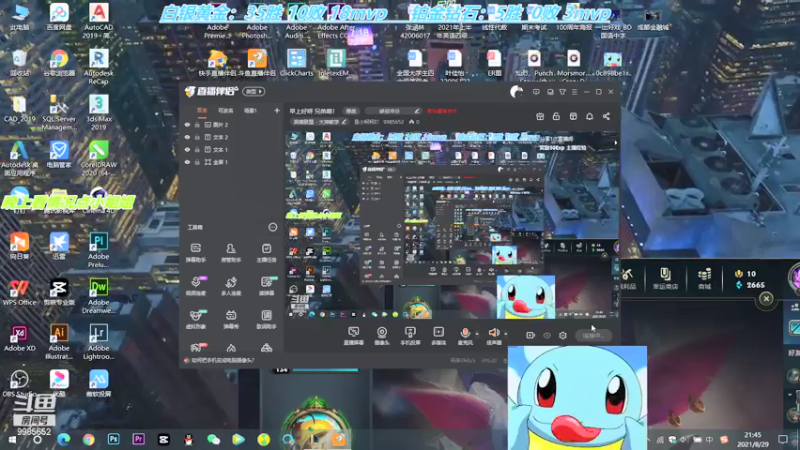Open the shop icon in game client

705,279
